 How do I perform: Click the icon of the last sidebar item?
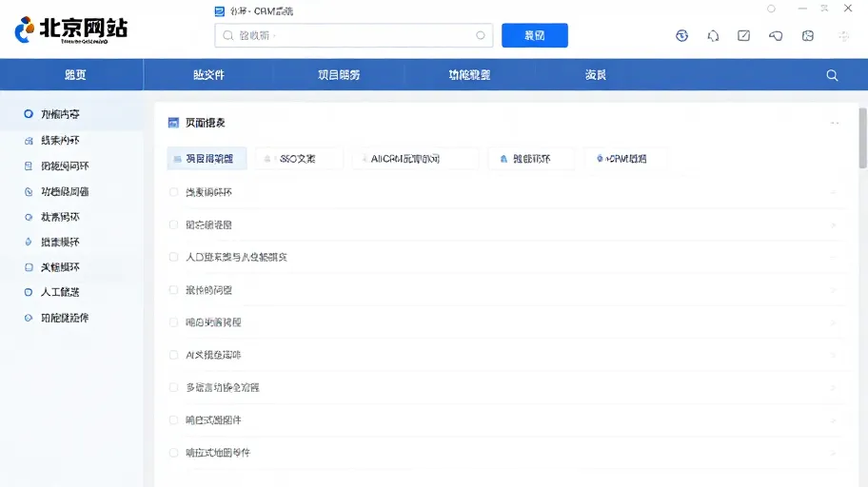pos(29,318)
